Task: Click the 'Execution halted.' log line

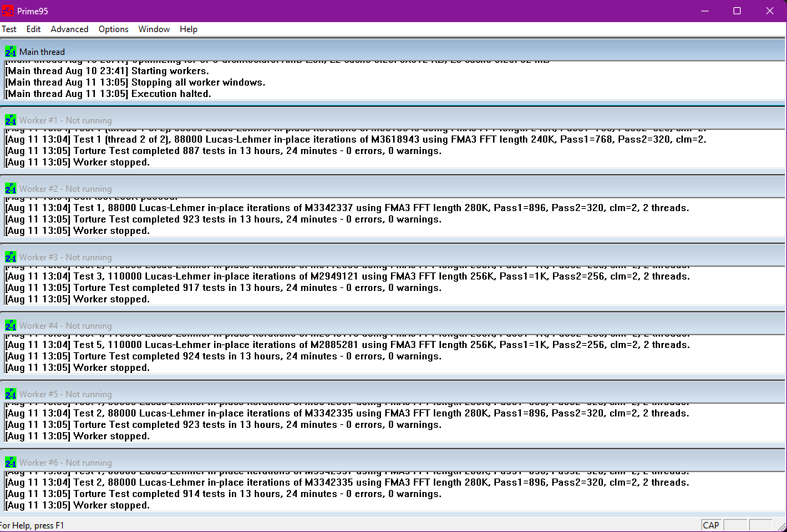Action: pos(108,94)
